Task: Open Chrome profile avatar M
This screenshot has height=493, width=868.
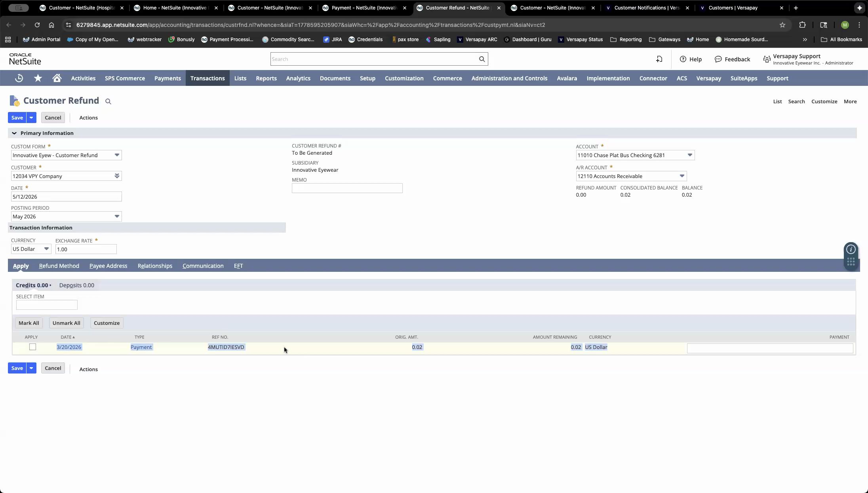Action: pyautogui.click(x=845, y=25)
